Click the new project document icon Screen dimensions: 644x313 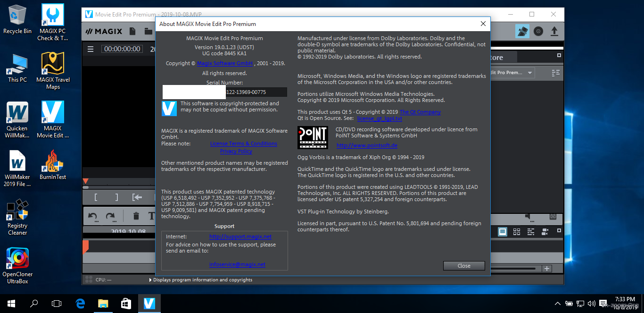click(x=132, y=32)
